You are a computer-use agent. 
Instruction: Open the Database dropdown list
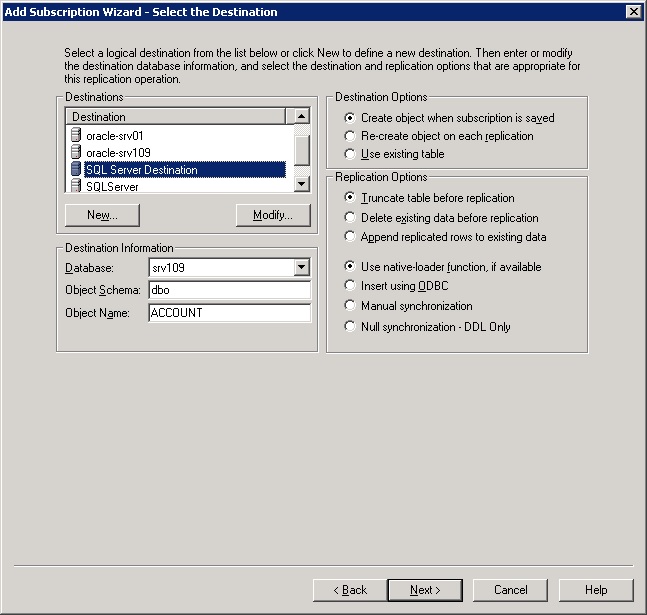point(302,268)
